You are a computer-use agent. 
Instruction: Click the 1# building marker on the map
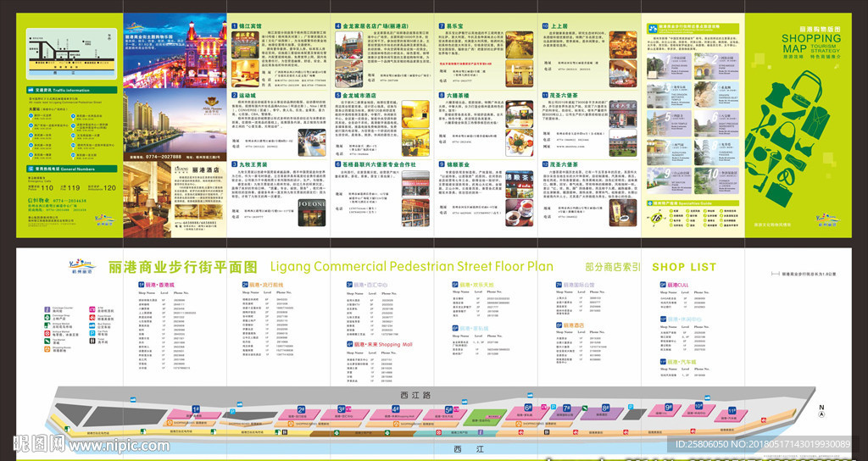pos(197,408)
